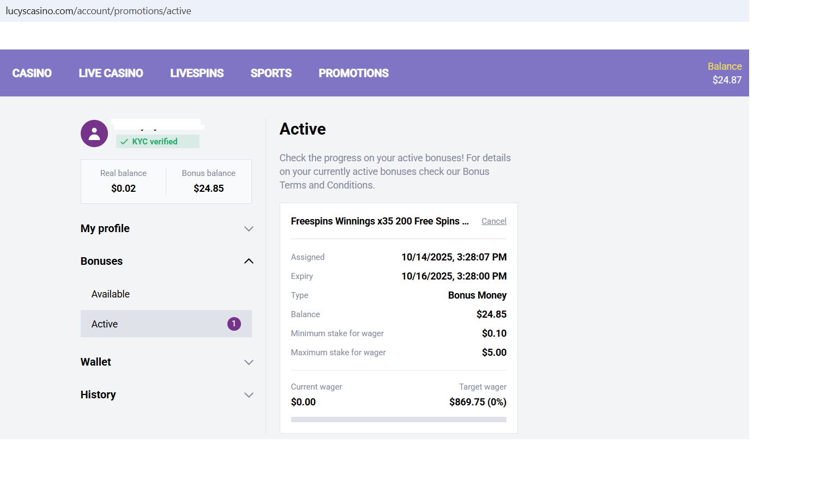Cancel the Freespins Winnings bonus
Viewport: 838px width, 504px height.
[493, 221]
